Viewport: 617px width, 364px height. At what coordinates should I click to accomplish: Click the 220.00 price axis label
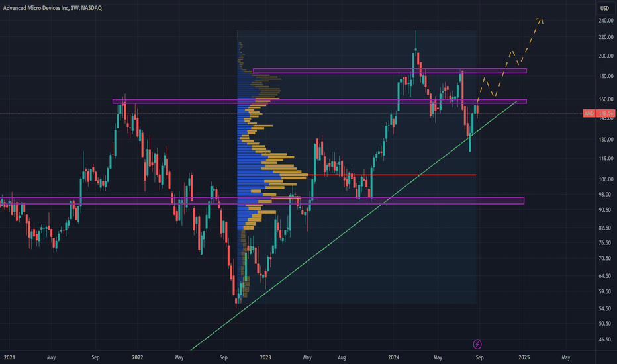pyautogui.click(x=606, y=37)
